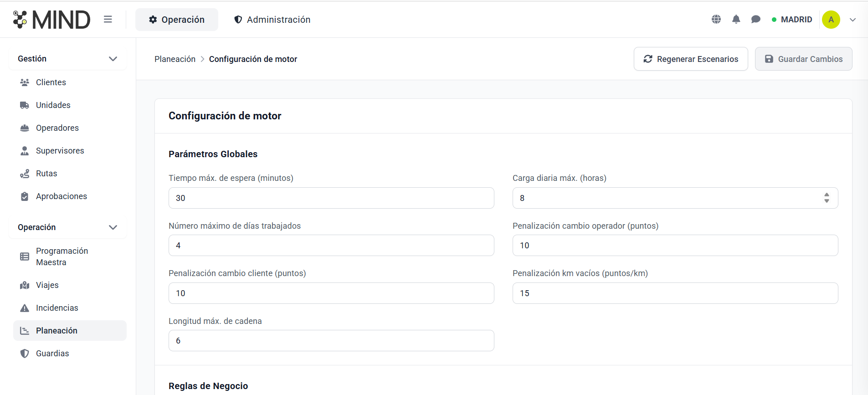Click the Rutas route icon
Viewport: 868px width, 395px height.
pos(25,174)
